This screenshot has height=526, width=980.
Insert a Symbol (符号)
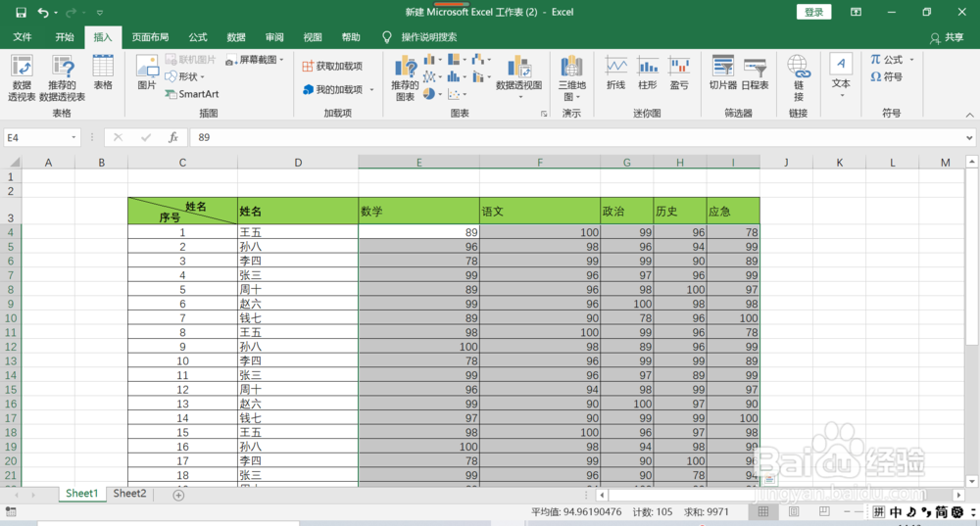[x=886, y=76]
